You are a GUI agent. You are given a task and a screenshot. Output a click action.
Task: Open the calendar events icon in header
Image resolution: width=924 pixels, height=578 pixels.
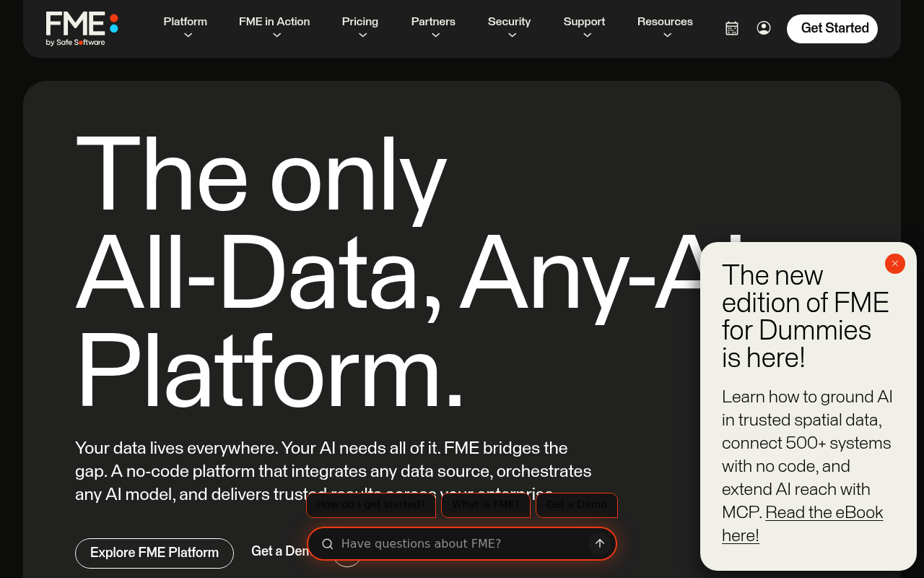pos(732,28)
